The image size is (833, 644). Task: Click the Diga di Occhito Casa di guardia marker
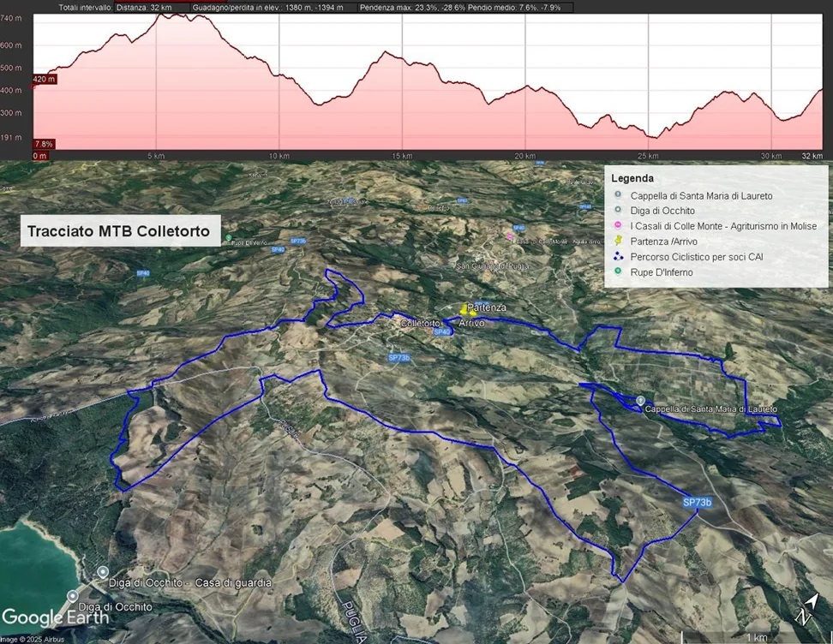point(103,572)
